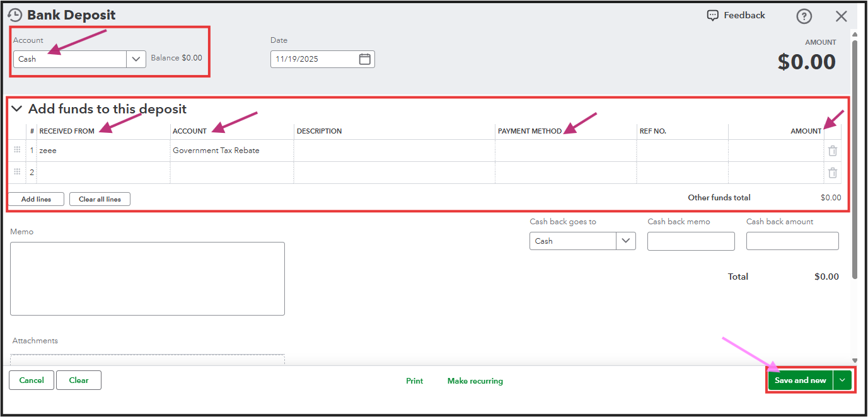Click the Add lines button

pos(37,199)
